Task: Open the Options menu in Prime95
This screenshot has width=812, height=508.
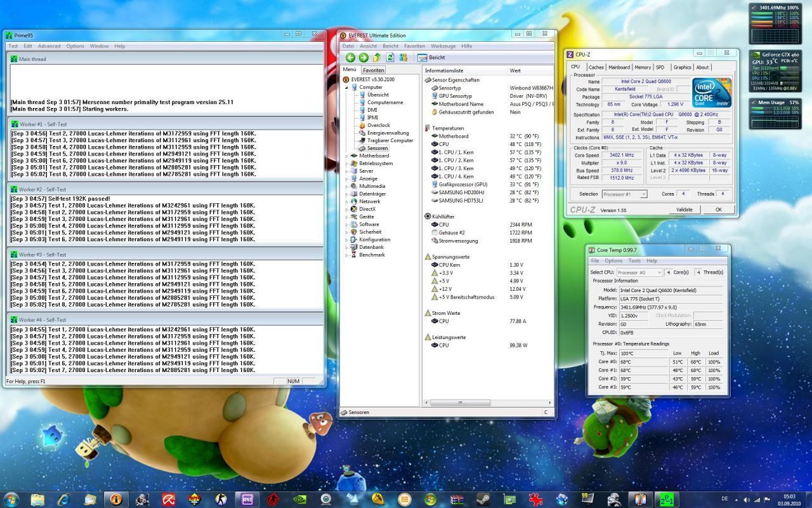Action: tap(75, 46)
